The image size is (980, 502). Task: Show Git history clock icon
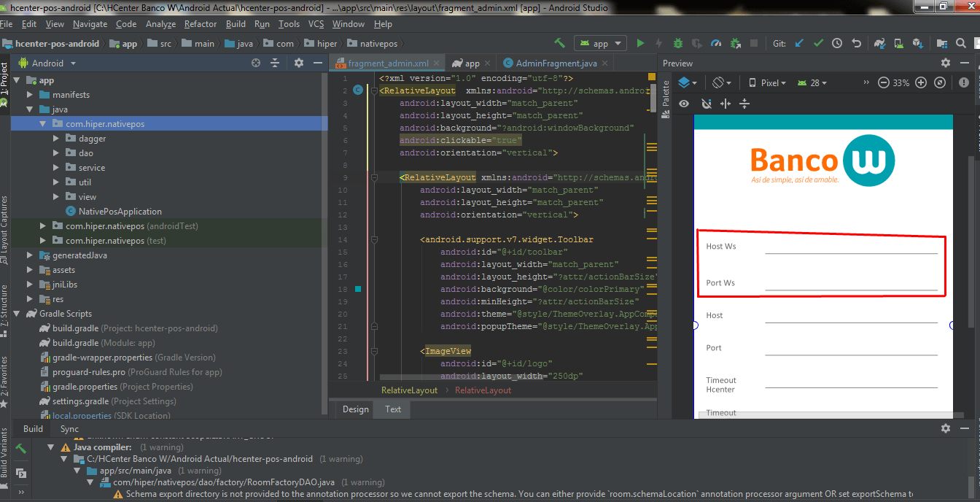point(837,44)
